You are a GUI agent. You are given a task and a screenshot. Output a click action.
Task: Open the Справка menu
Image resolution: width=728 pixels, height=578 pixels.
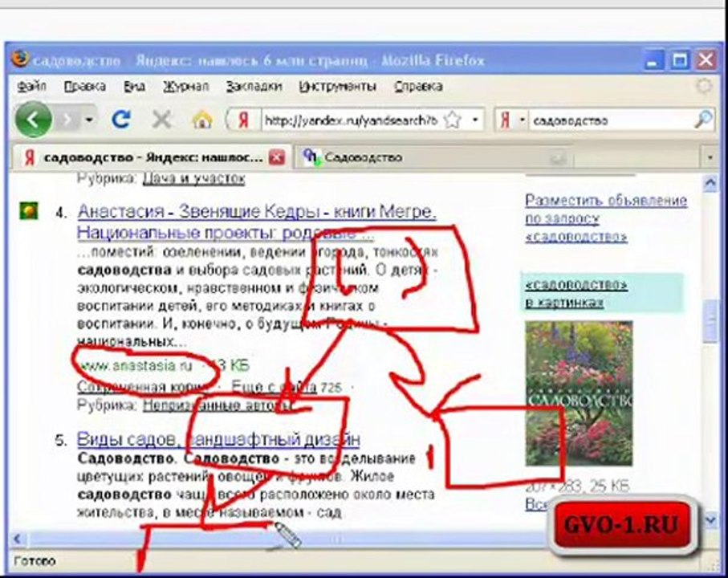(418, 87)
